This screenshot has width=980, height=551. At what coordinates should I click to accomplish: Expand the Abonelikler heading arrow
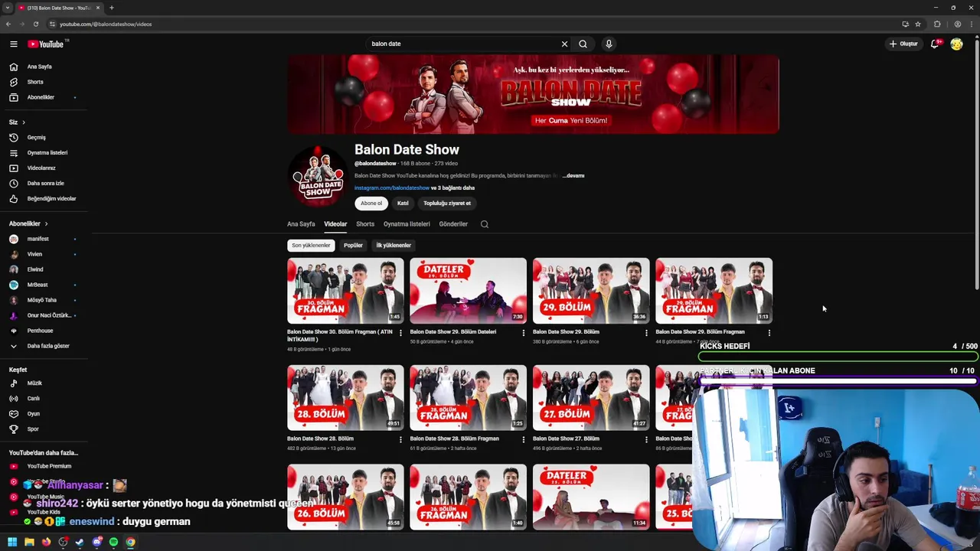tap(46, 223)
